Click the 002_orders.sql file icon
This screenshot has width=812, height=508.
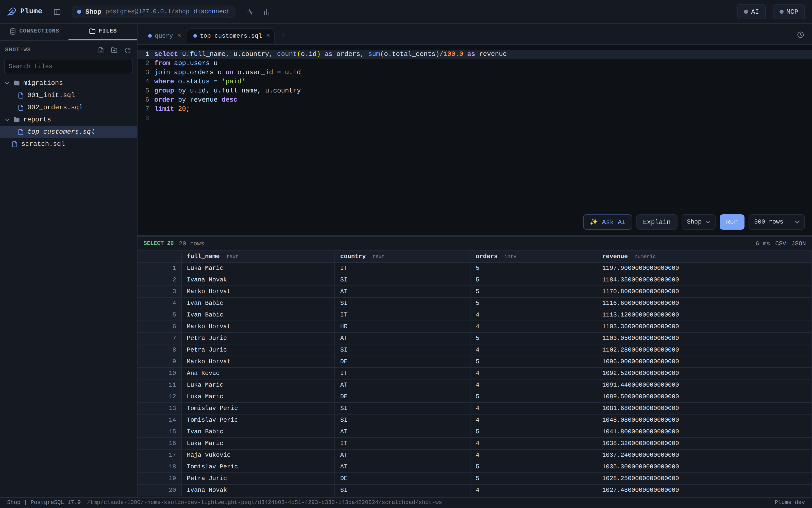tap(21, 107)
